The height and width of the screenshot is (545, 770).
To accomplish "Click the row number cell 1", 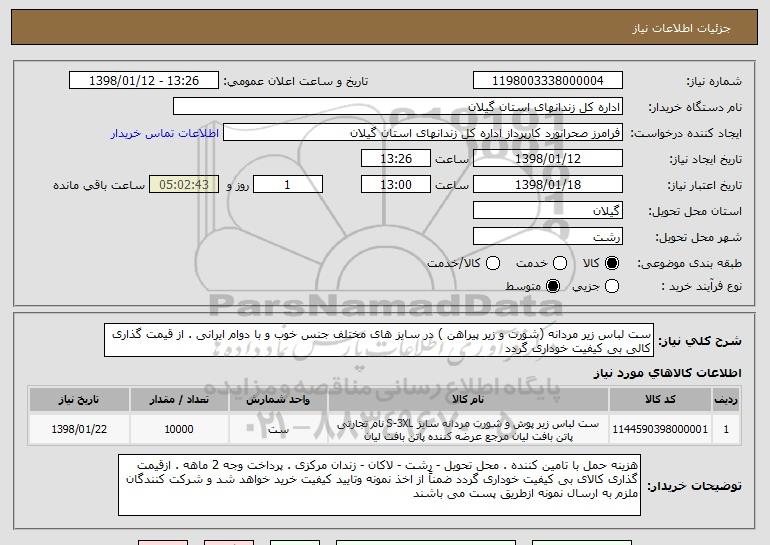I will pyautogui.click(x=726, y=429).
